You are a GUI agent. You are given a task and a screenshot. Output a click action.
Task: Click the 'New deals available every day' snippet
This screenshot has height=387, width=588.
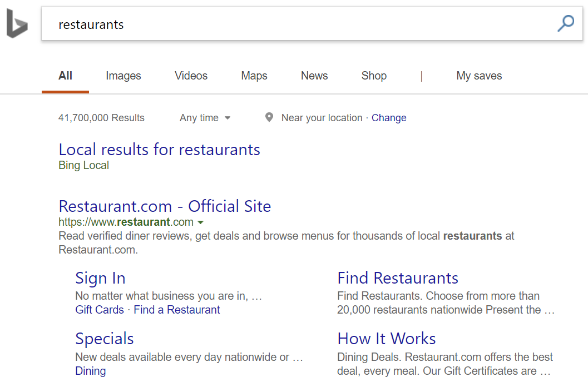coord(189,357)
